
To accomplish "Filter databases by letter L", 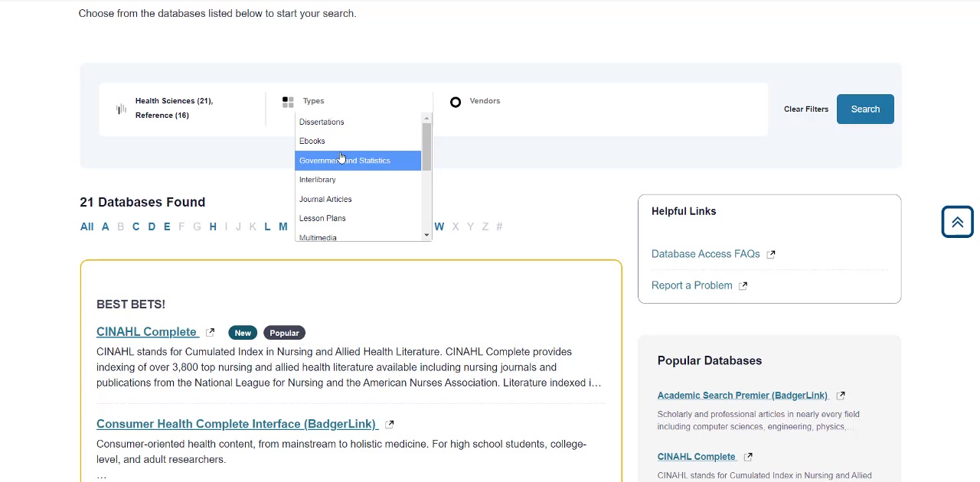I will point(267,226).
